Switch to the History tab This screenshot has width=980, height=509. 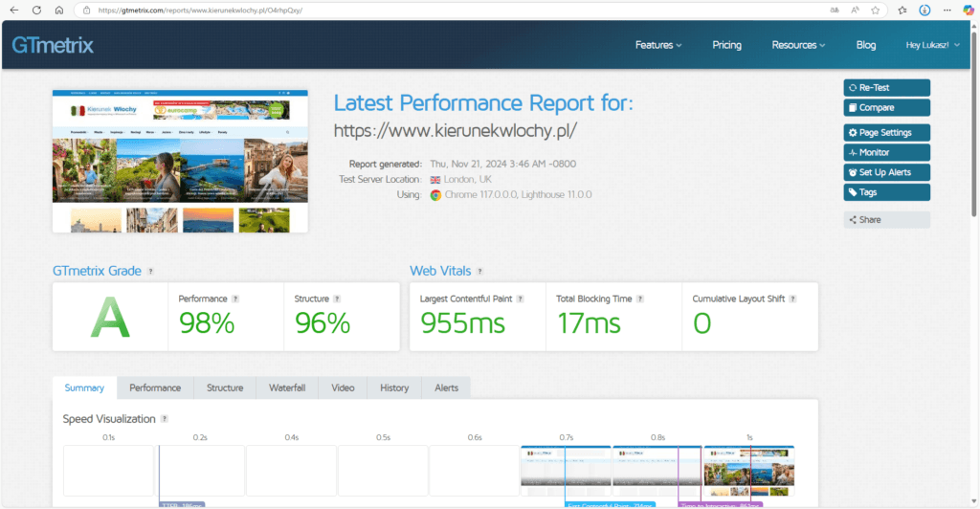(x=394, y=387)
